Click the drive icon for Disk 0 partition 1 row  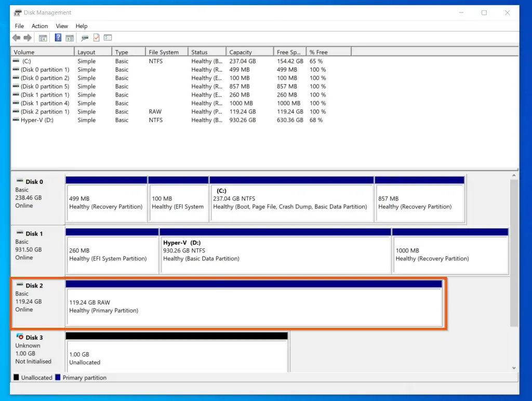click(16, 69)
